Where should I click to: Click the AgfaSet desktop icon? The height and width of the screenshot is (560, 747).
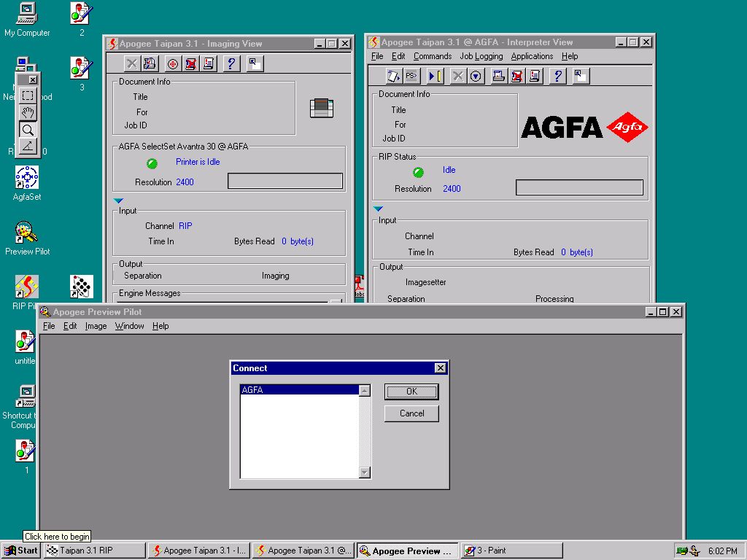[27, 183]
